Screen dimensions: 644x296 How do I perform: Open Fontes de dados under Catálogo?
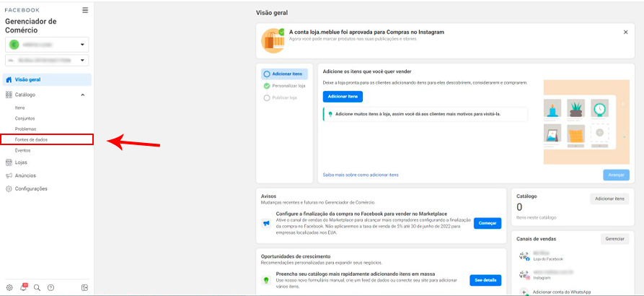[x=47, y=140]
